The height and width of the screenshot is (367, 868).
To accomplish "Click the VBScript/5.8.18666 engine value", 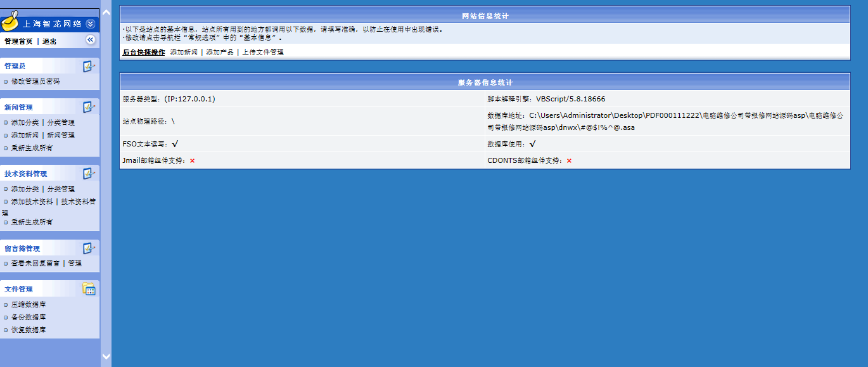I will point(570,99).
